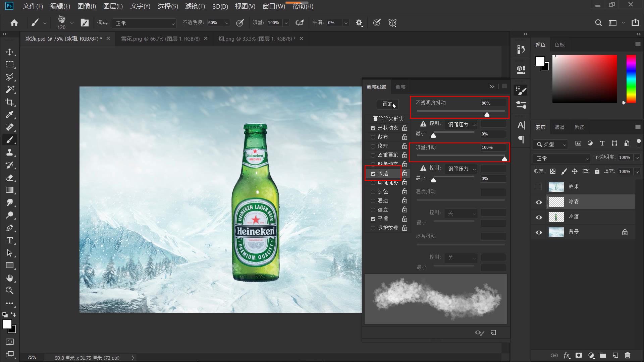The height and width of the screenshot is (362, 644).
Task: Delete layer with trash icon
Action: tap(628, 355)
